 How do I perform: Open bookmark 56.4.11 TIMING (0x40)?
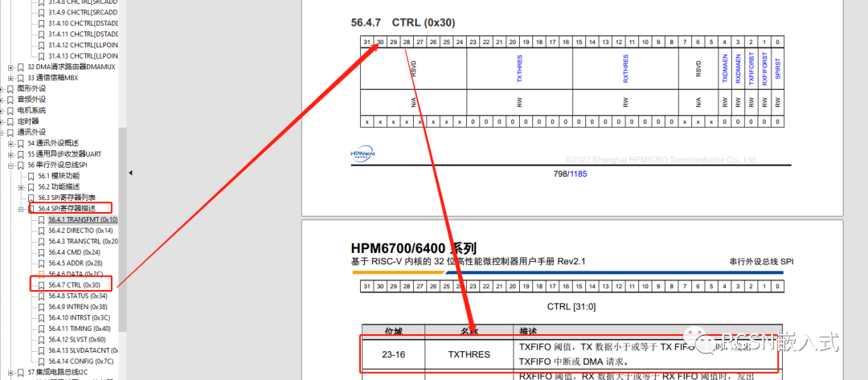[79, 329]
